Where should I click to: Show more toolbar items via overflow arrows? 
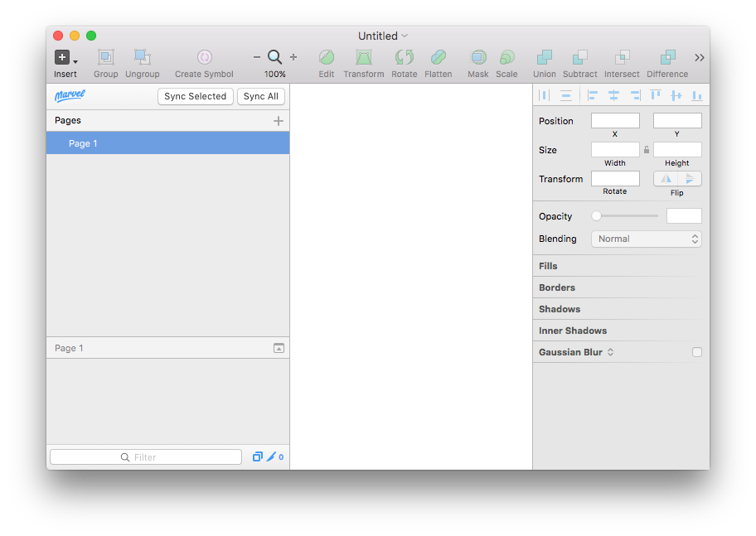699,58
